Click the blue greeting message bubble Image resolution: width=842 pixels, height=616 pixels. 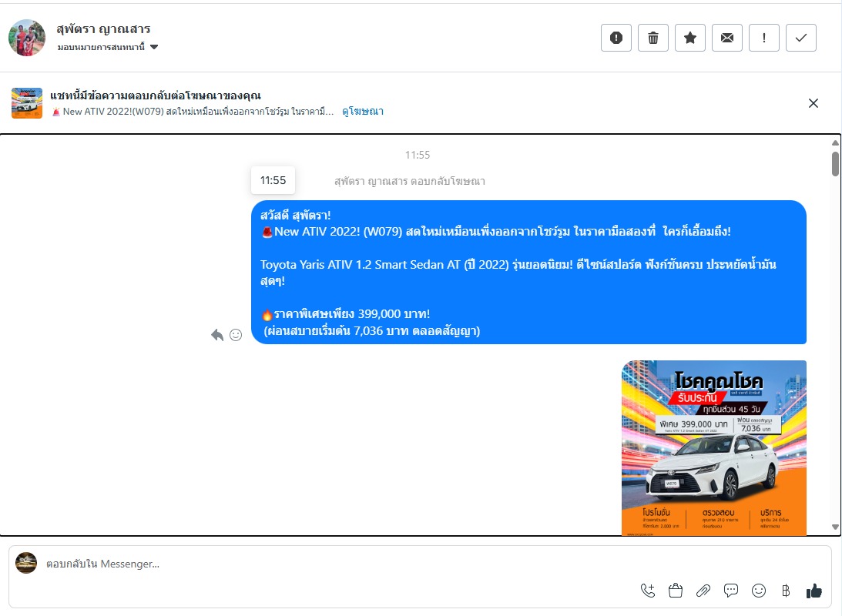[529, 272]
